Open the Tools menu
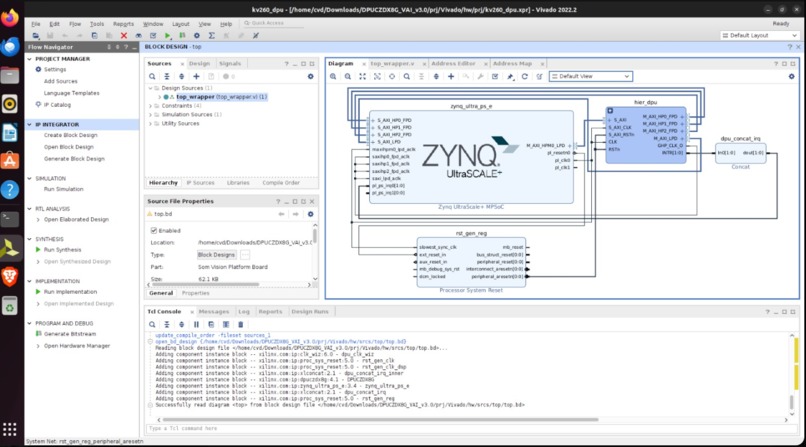 click(x=97, y=24)
